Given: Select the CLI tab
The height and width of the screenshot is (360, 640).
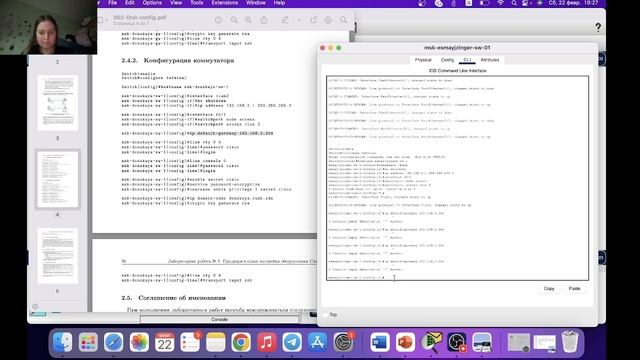Looking at the screenshot, I should pyautogui.click(x=467, y=60).
